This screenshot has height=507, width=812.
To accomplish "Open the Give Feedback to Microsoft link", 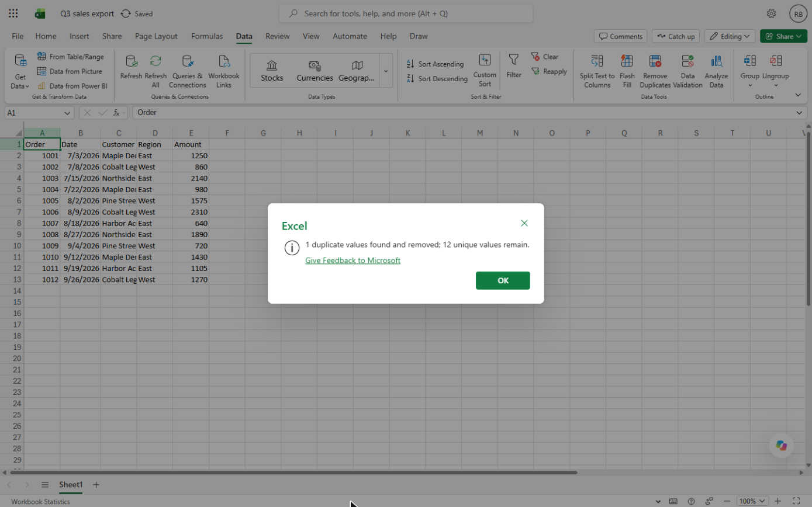I will tap(353, 261).
